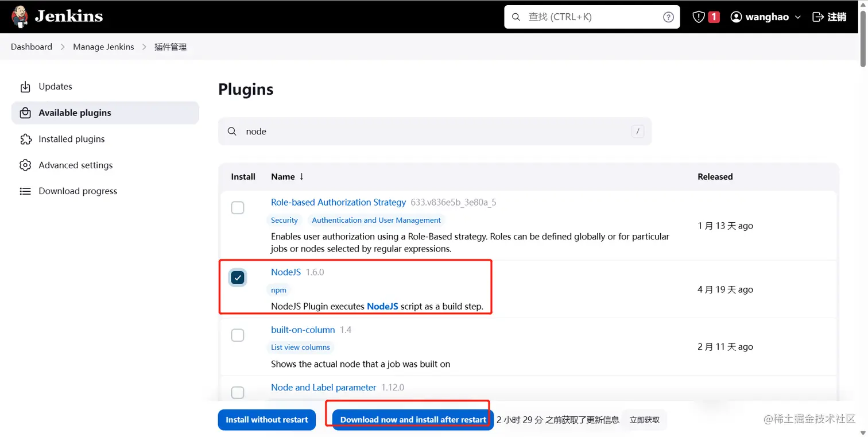This screenshot has width=868, height=437.
Task: Open search help question mark icon
Action: click(x=668, y=17)
